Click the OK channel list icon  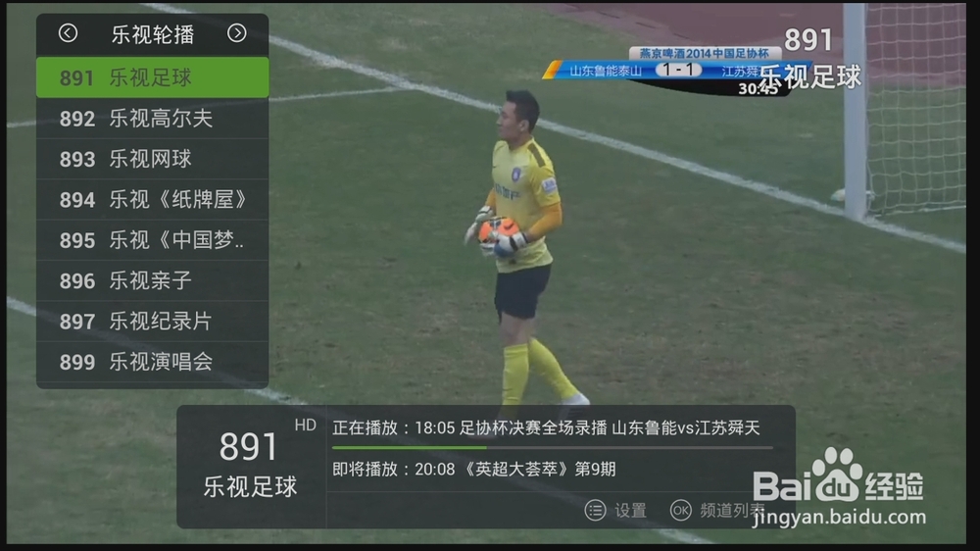[x=681, y=511]
